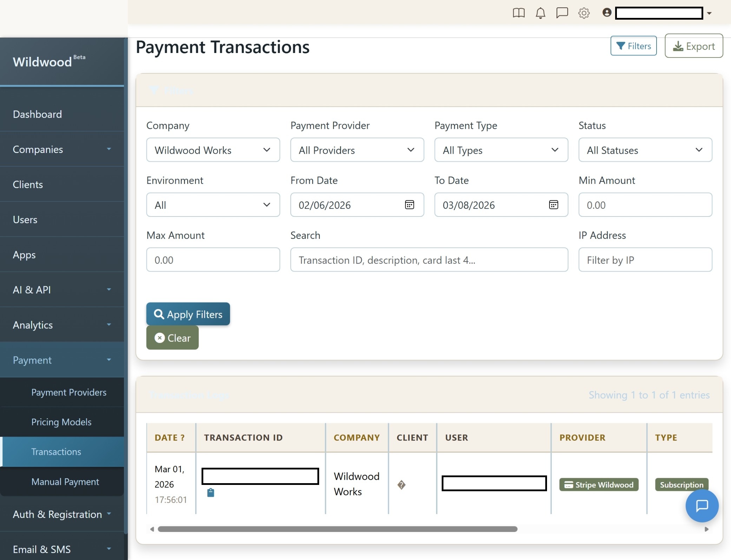Viewport: 731px width, 560px height.
Task: Open the To Date calendar picker
Action: pos(553,205)
